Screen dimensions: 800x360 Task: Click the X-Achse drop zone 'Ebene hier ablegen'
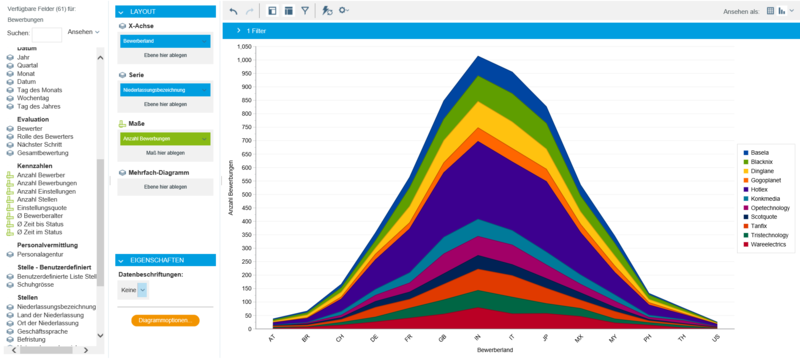(165, 55)
